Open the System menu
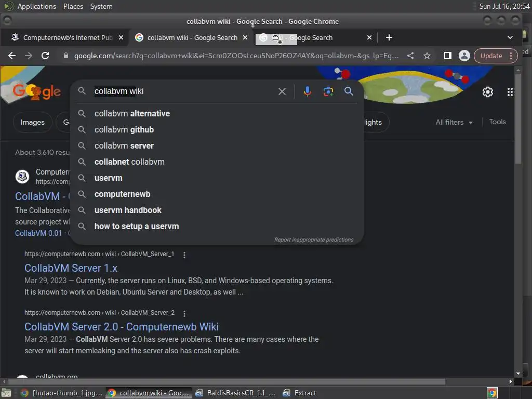The image size is (532, 399). 101,6
